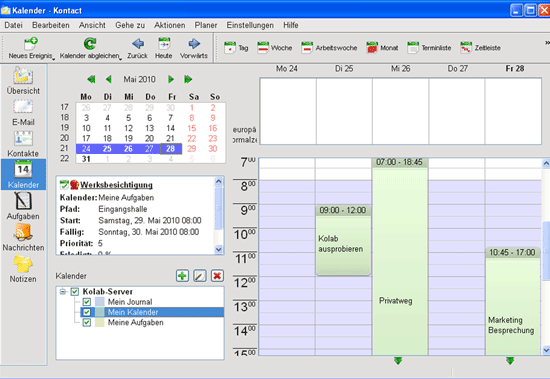Click agenda scrollbar up arrow
This screenshot has height=379, width=550.
[546, 163]
